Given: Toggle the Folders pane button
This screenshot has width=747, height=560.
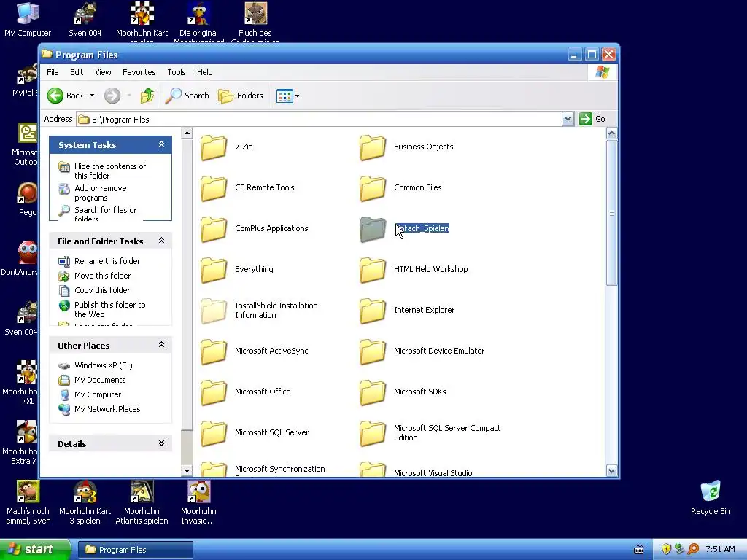Looking at the screenshot, I should 241,96.
